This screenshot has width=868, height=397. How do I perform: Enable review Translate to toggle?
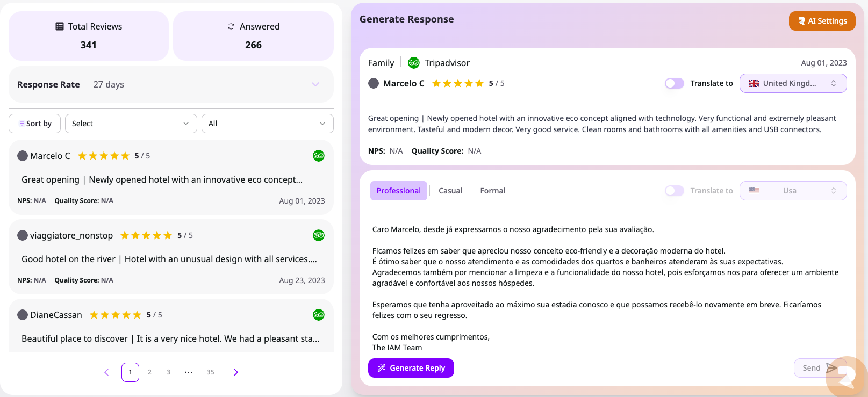[x=674, y=83]
